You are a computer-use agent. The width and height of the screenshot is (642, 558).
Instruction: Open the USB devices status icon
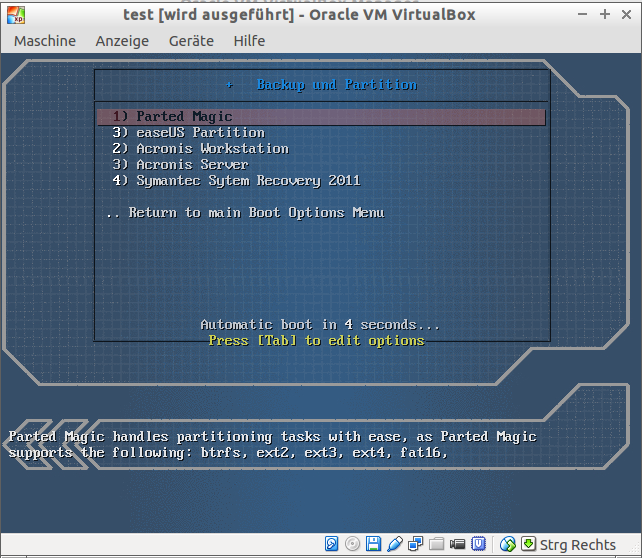click(x=394, y=544)
